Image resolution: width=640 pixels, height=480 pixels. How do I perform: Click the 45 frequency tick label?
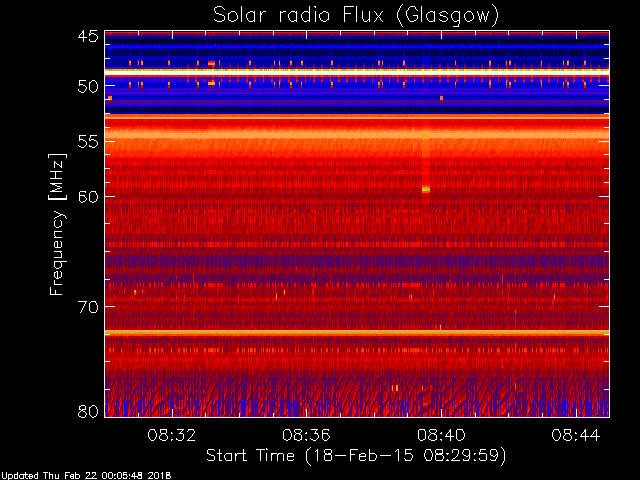coord(88,36)
